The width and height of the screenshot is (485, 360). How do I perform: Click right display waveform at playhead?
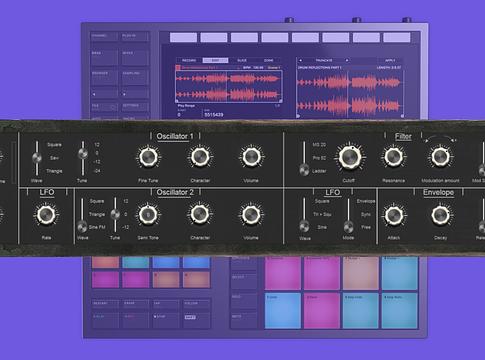[348, 94]
